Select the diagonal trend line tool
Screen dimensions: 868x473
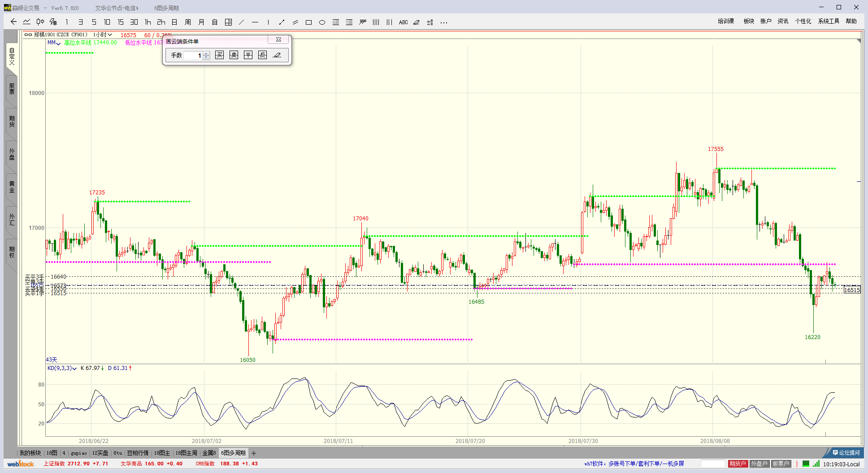[242, 21]
